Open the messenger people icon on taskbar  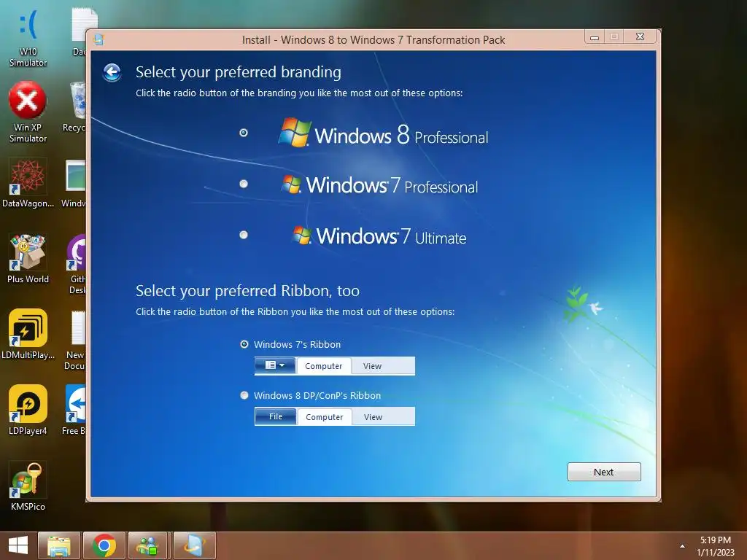pyautogui.click(x=147, y=545)
